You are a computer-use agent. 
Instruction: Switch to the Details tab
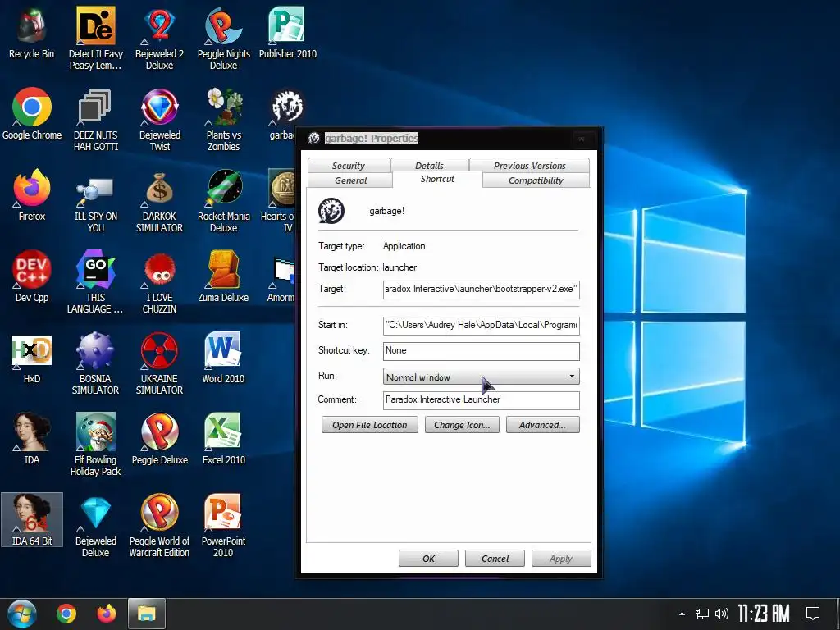point(430,166)
